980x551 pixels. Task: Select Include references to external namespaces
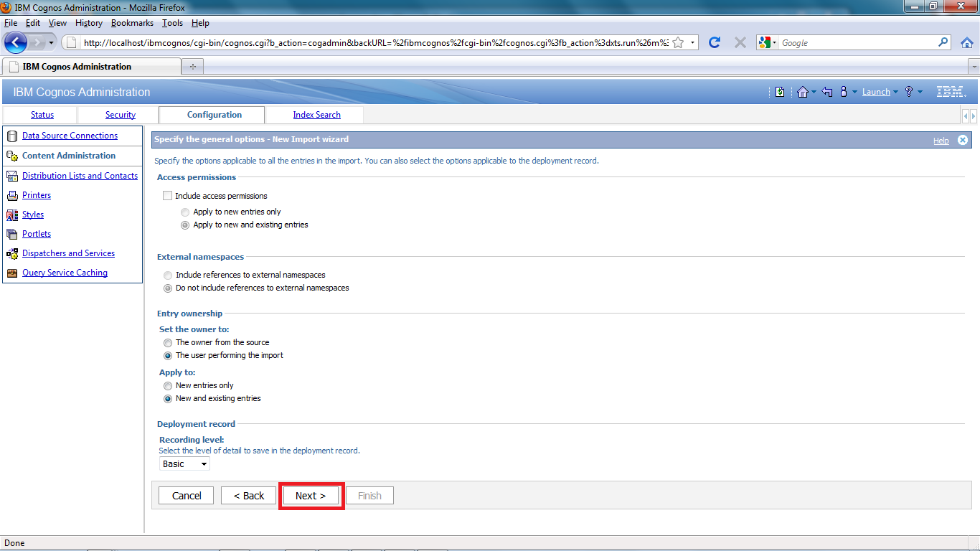tap(168, 275)
